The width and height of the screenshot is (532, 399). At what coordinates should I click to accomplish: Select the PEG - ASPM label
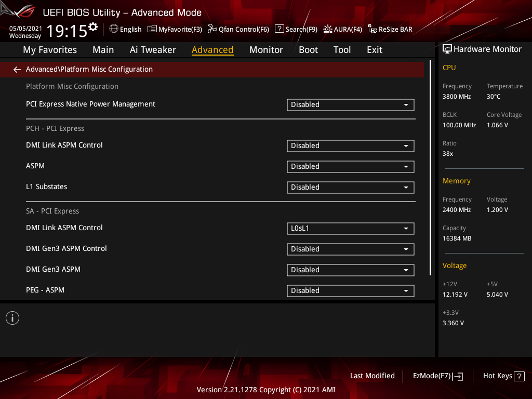point(45,290)
